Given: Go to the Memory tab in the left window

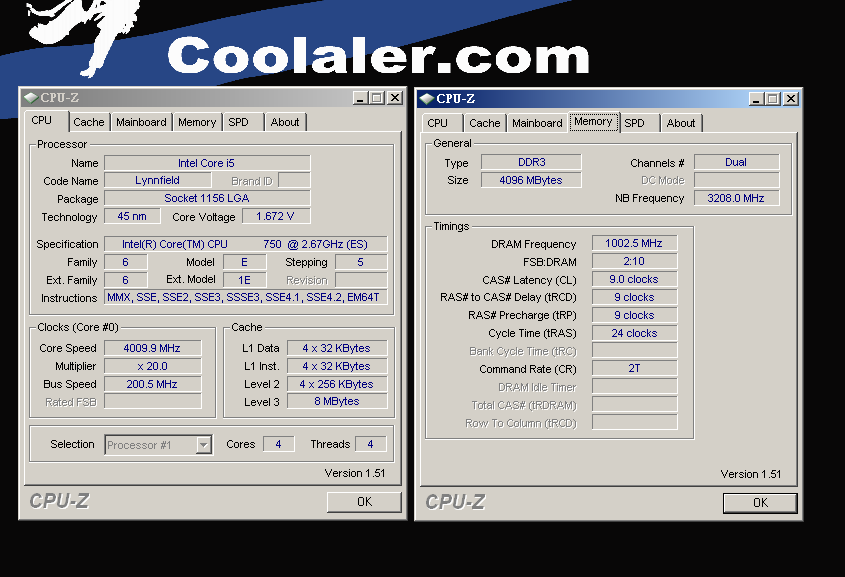Looking at the screenshot, I should 197,122.
